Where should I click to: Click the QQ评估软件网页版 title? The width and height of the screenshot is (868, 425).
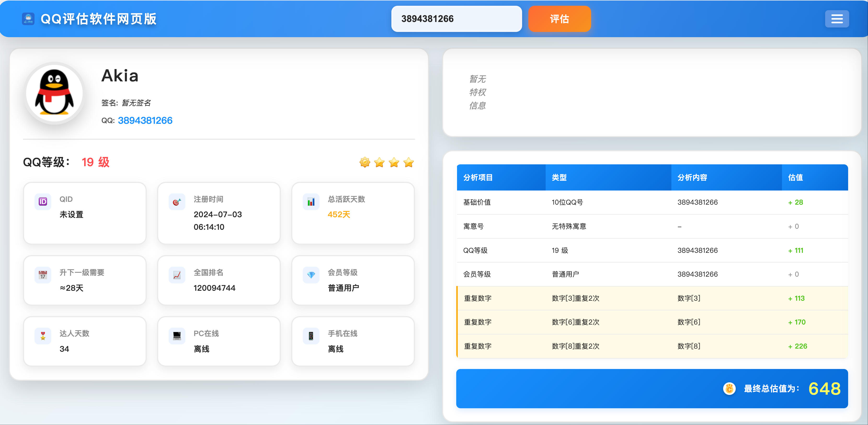(x=98, y=19)
